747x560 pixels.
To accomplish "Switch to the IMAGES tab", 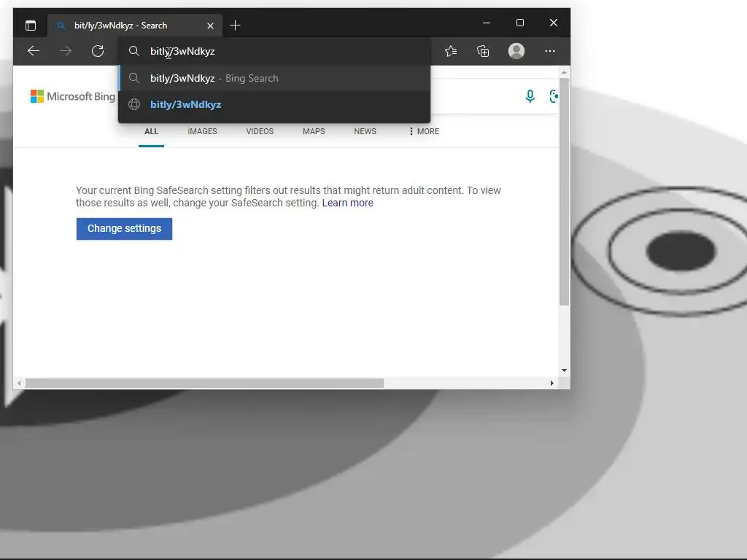I will (203, 131).
